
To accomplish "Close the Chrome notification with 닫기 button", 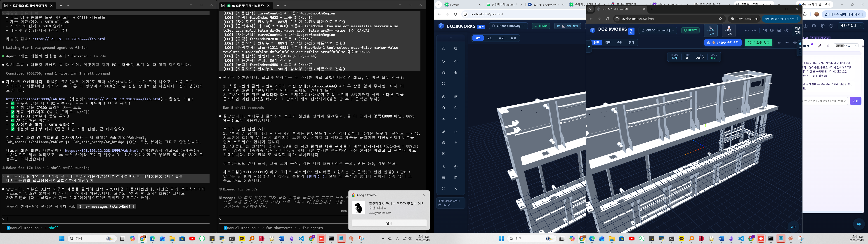I will (389, 223).
